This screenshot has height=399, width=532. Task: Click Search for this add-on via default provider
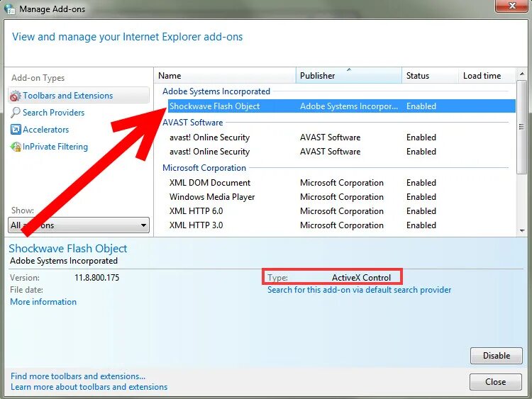pyautogui.click(x=360, y=290)
